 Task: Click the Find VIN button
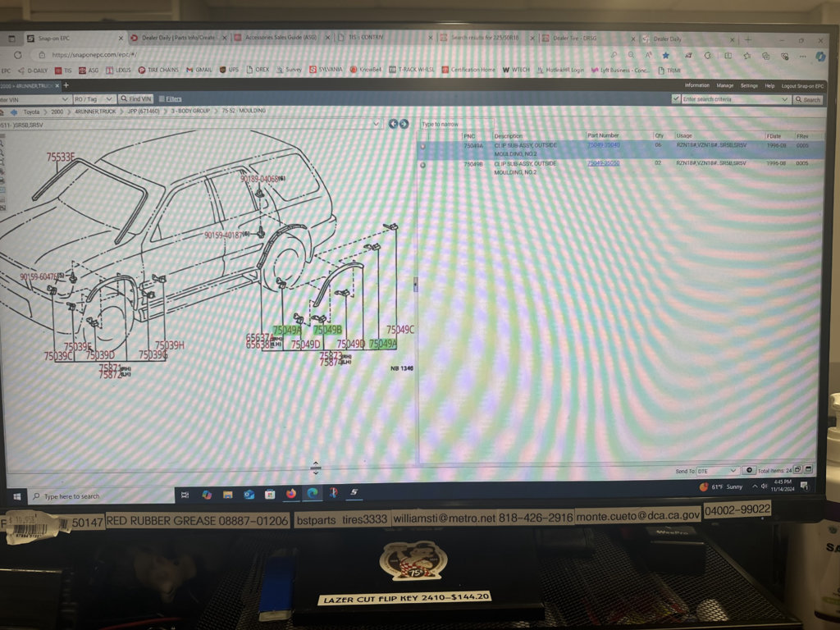coord(136,99)
